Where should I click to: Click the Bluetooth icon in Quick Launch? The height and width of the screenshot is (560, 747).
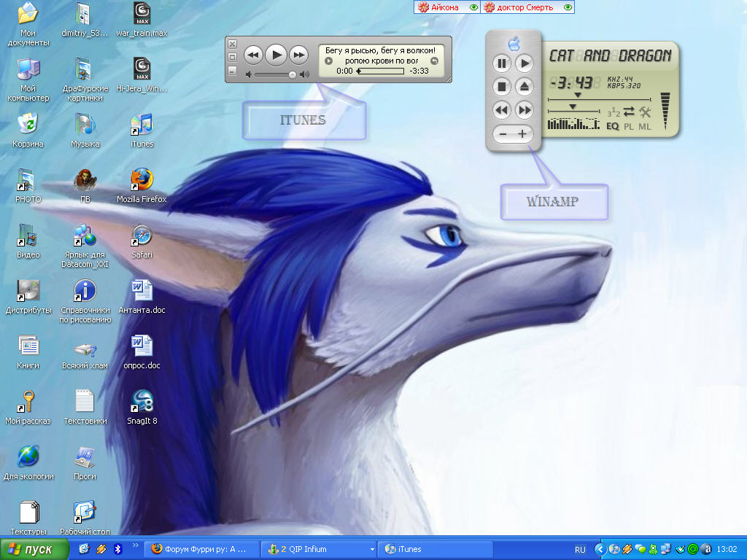click(x=117, y=549)
